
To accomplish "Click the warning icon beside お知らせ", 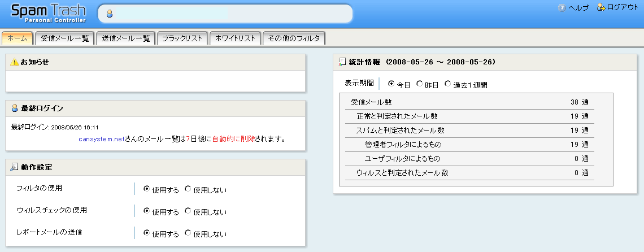I will [x=14, y=62].
